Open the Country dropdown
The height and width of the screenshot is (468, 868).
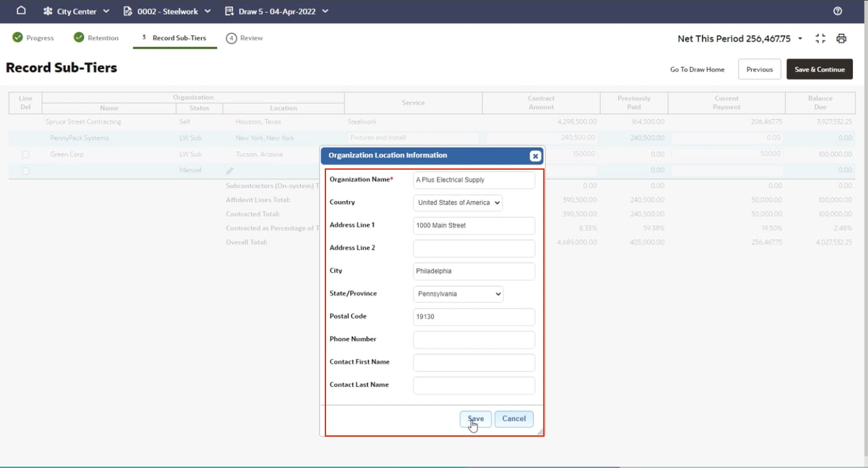coord(458,203)
